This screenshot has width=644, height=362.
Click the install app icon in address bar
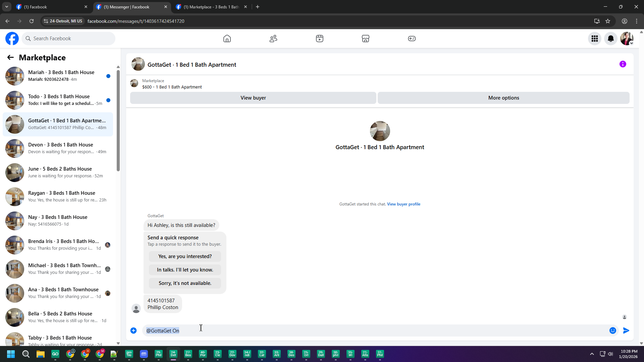tap(597, 21)
